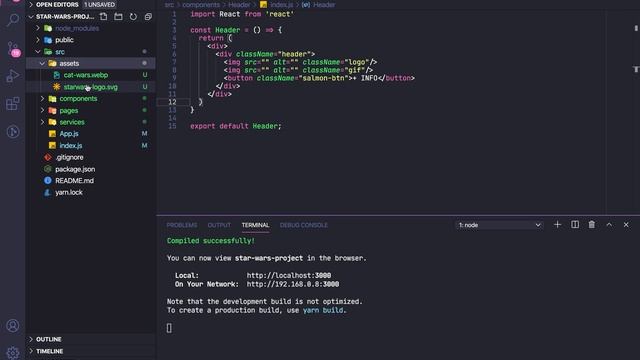The image size is (640, 360).
Task: Split the terminal panel
Action: pos(575,225)
